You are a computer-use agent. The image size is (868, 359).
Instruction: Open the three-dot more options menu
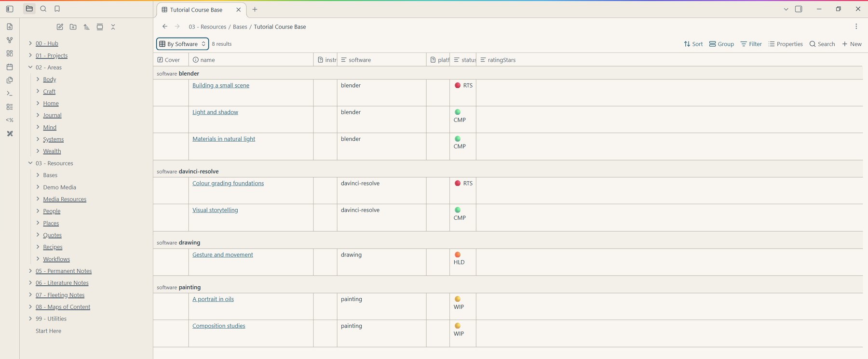pos(856,27)
